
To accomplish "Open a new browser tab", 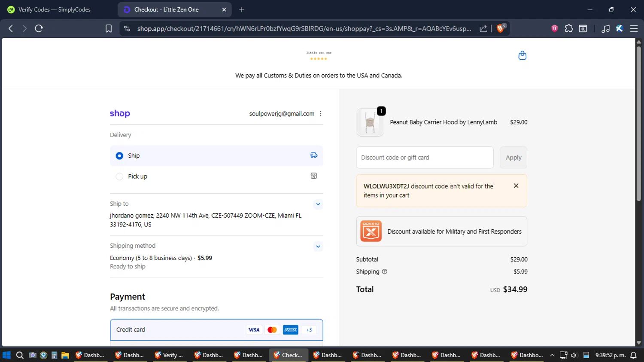I will click(x=242, y=9).
